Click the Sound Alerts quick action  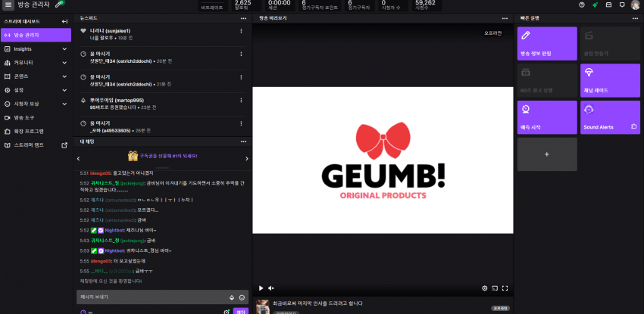610,117
